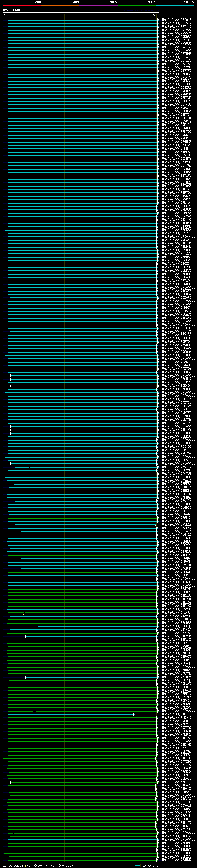Viewport: 197px width, 868px height.
Task: Select hit UniRef100_Q4Y410
Action: 176,629
